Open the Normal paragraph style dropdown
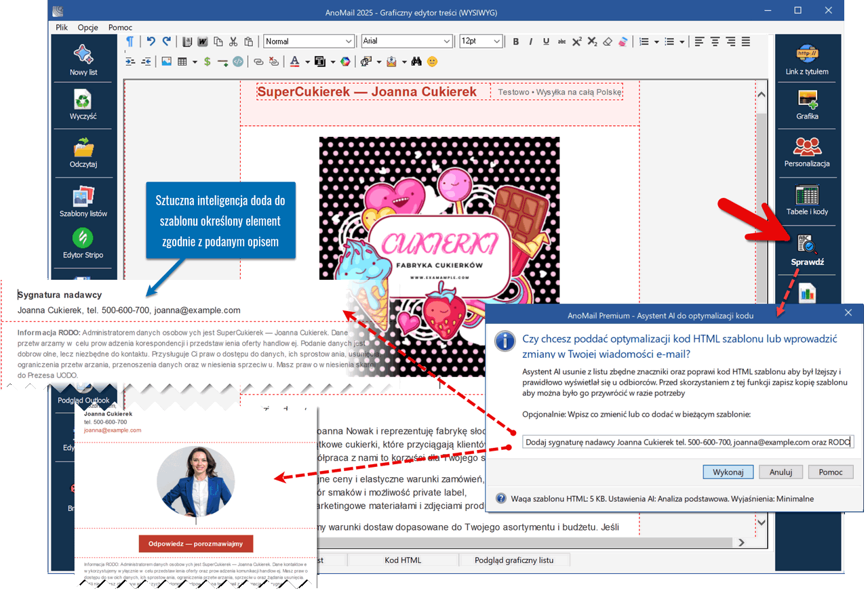 [x=309, y=41]
